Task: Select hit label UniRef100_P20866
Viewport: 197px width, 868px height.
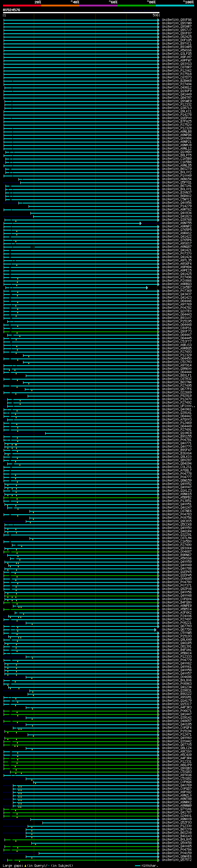Action: coord(177,281)
